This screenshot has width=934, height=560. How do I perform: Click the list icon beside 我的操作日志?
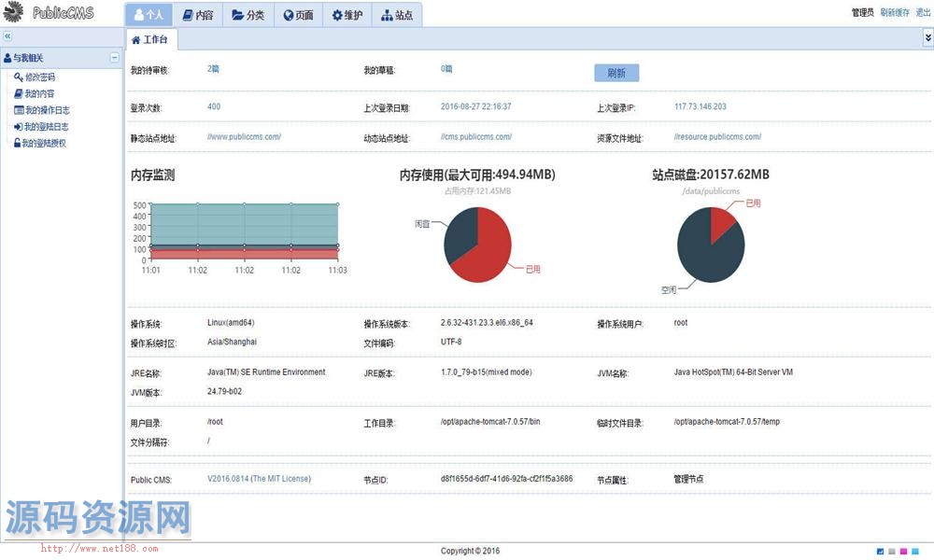click(x=18, y=110)
